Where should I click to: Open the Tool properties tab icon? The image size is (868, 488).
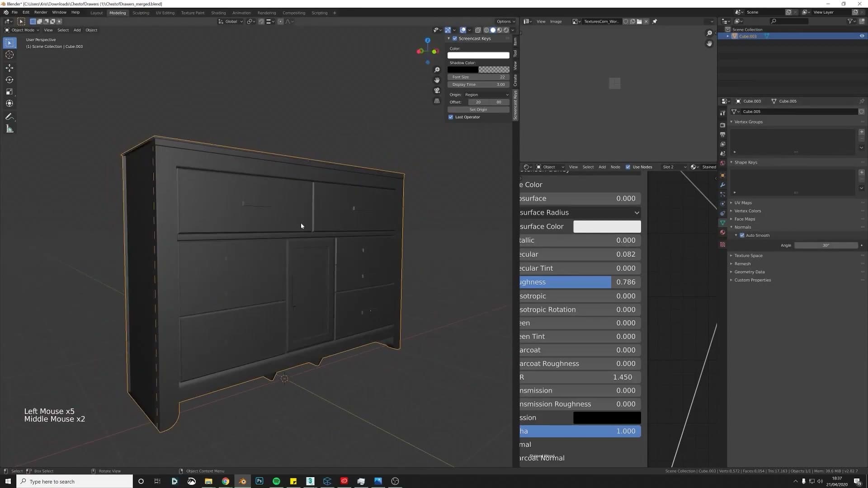(722, 113)
